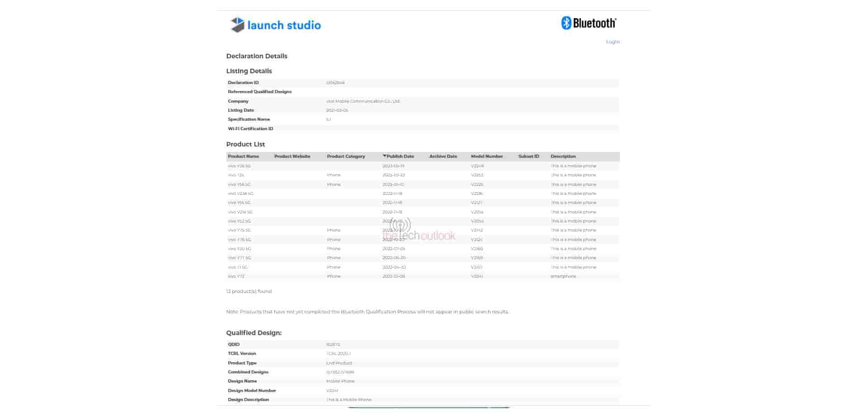The height and width of the screenshot is (416, 868).
Task: Select the vivo Y72 product row
Action: click(x=236, y=276)
